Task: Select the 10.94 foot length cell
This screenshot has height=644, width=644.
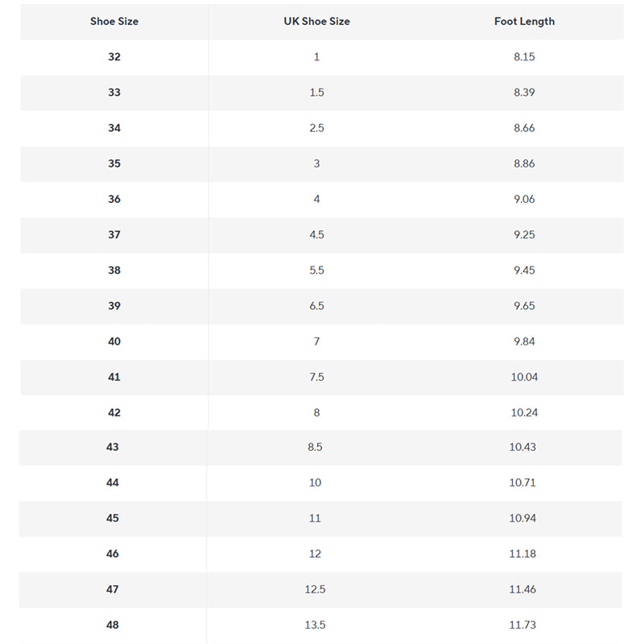Action: click(522, 518)
